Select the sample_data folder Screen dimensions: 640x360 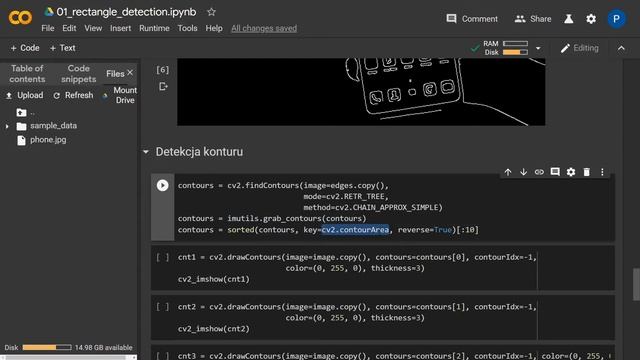click(47, 126)
